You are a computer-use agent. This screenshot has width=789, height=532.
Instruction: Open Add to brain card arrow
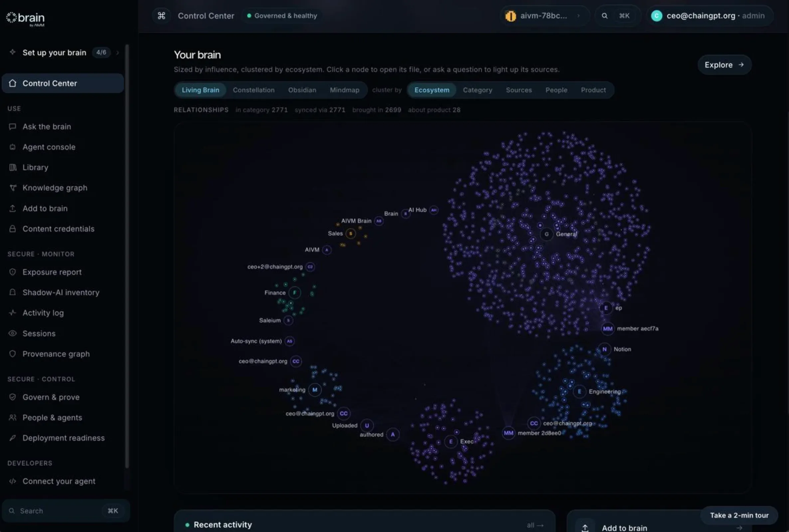point(739,528)
